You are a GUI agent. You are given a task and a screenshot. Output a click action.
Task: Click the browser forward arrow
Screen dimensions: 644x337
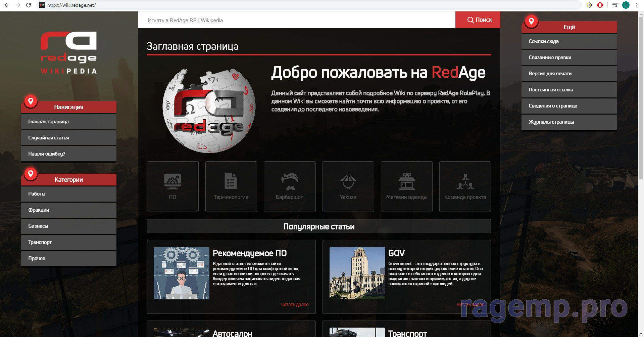[18, 5]
